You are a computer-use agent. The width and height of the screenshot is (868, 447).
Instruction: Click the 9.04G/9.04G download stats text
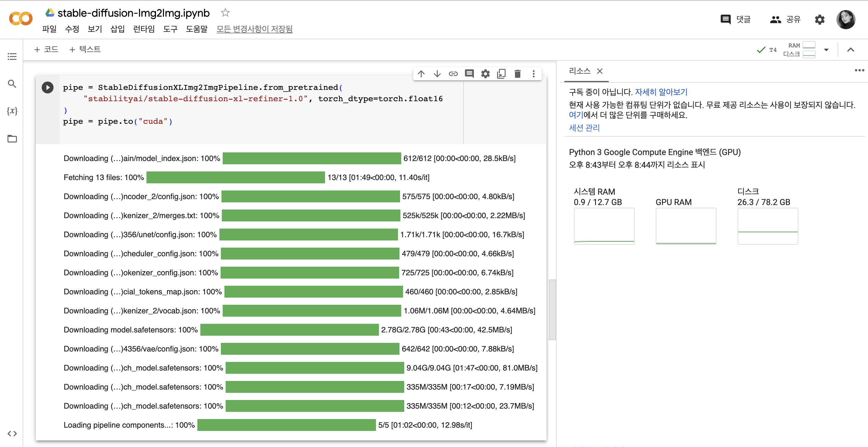coord(472,368)
